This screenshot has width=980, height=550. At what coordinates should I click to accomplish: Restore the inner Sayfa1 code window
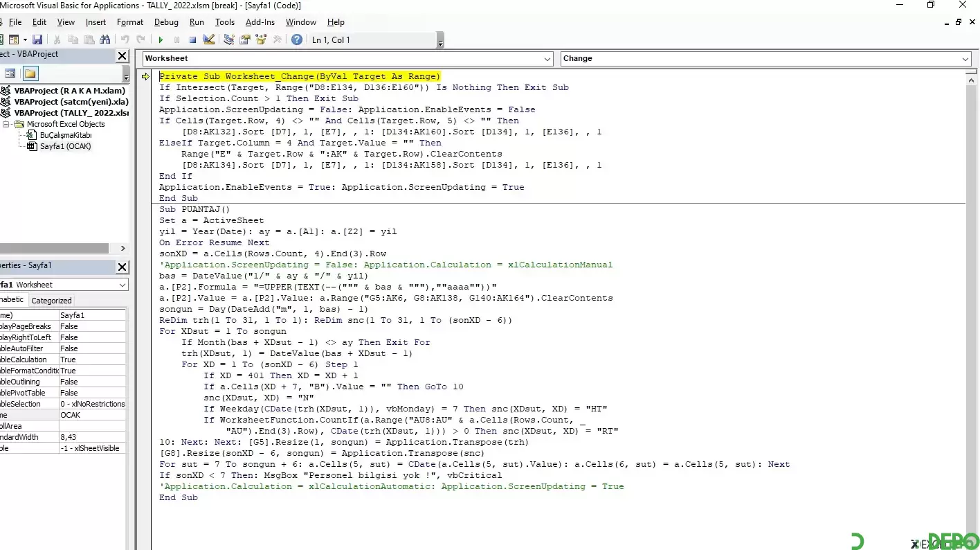point(959,22)
